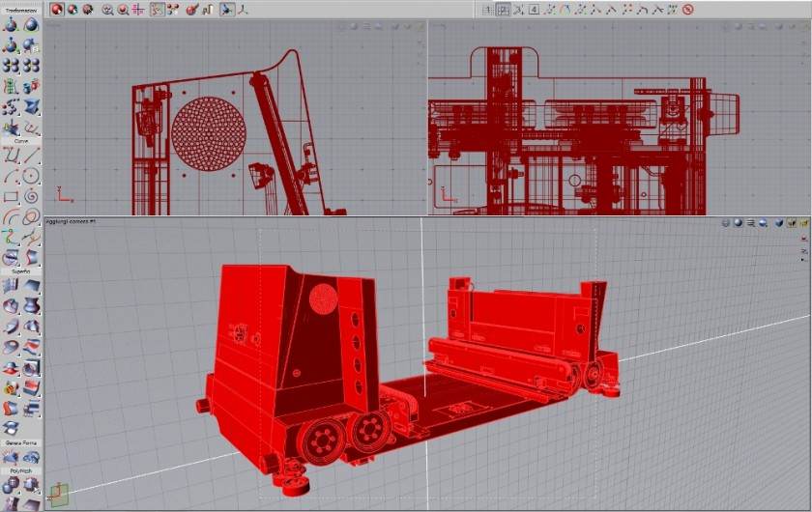Image resolution: width=812 pixels, height=512 pixels.
Task: Toggle the four-viewport split layout button
Action: (504, 9)
